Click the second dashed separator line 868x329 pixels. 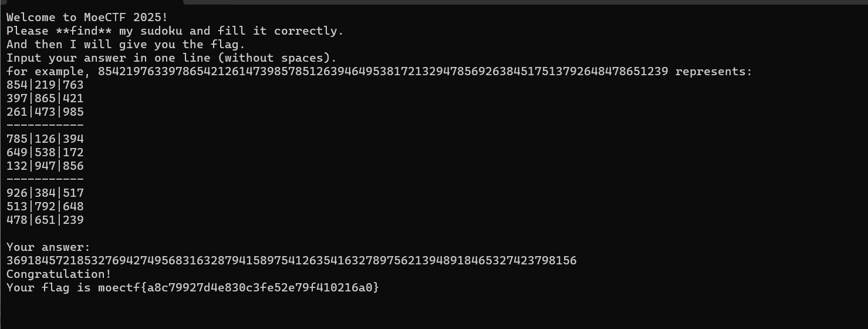click(45, 179)
